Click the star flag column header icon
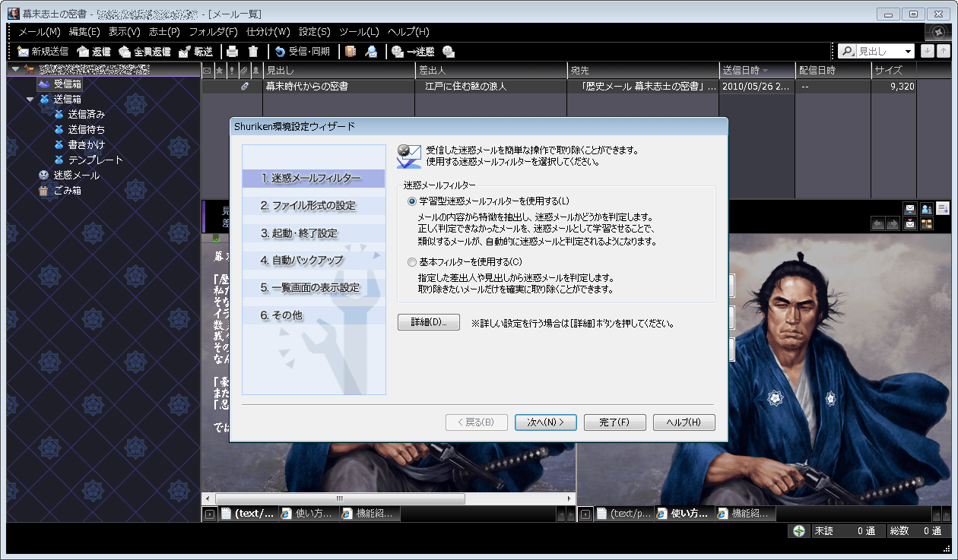Viewport: 958px width, 560px height. point(220,70)
